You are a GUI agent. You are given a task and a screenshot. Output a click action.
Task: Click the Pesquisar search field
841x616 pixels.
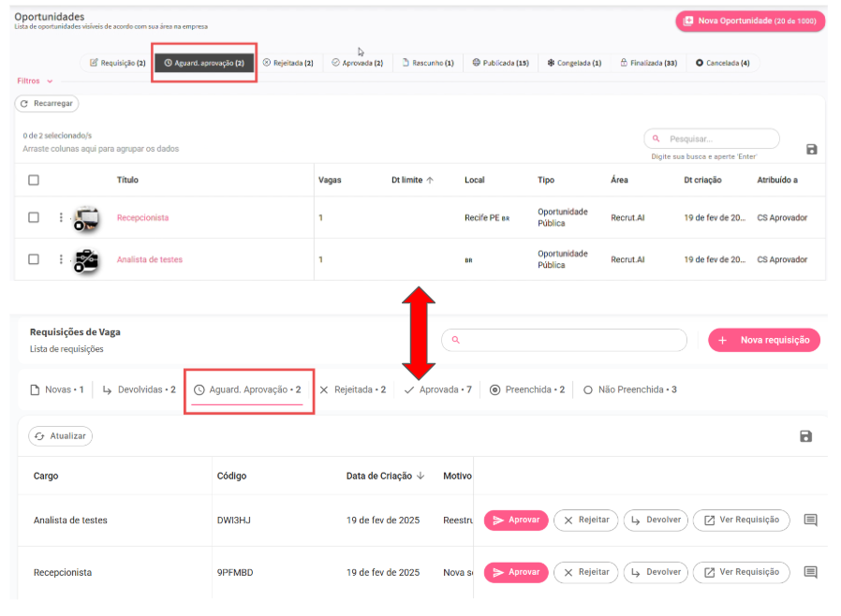pos(717,139)
